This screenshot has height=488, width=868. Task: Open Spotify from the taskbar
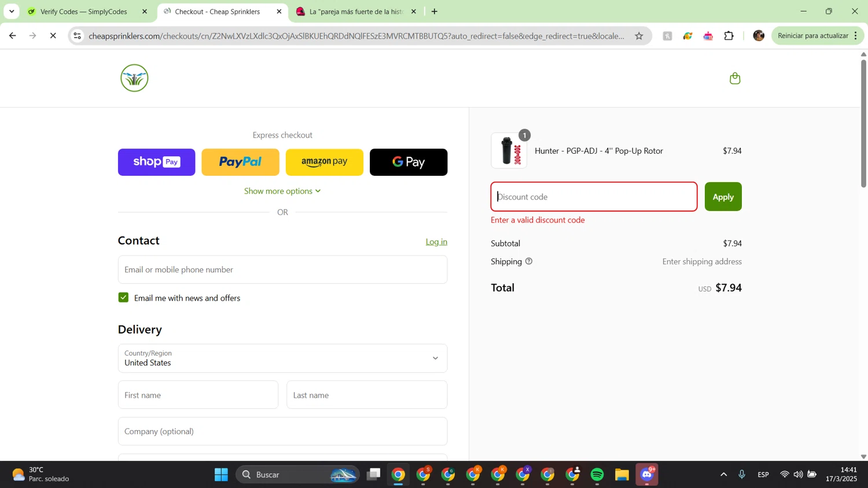(597, 475)
